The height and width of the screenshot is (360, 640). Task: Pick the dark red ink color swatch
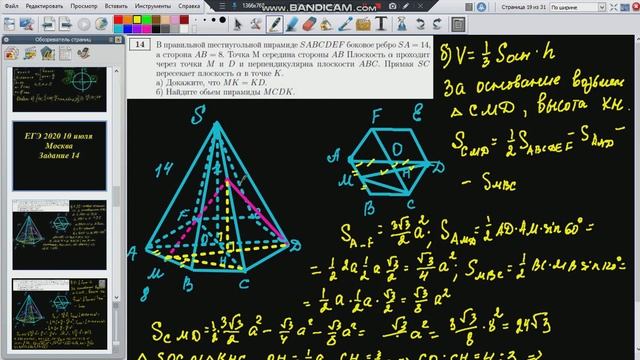[x=184, y=20]
